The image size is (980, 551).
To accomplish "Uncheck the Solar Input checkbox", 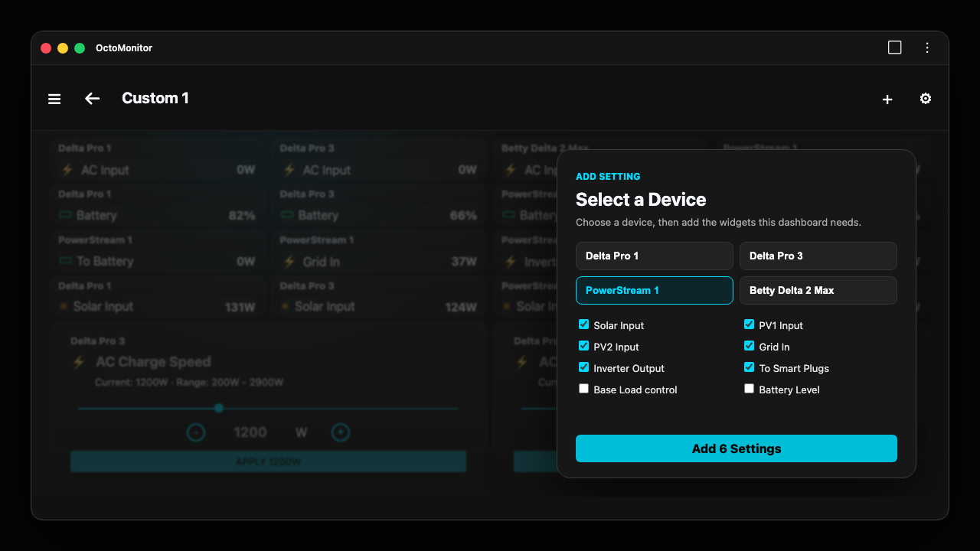I will point(584,324).
